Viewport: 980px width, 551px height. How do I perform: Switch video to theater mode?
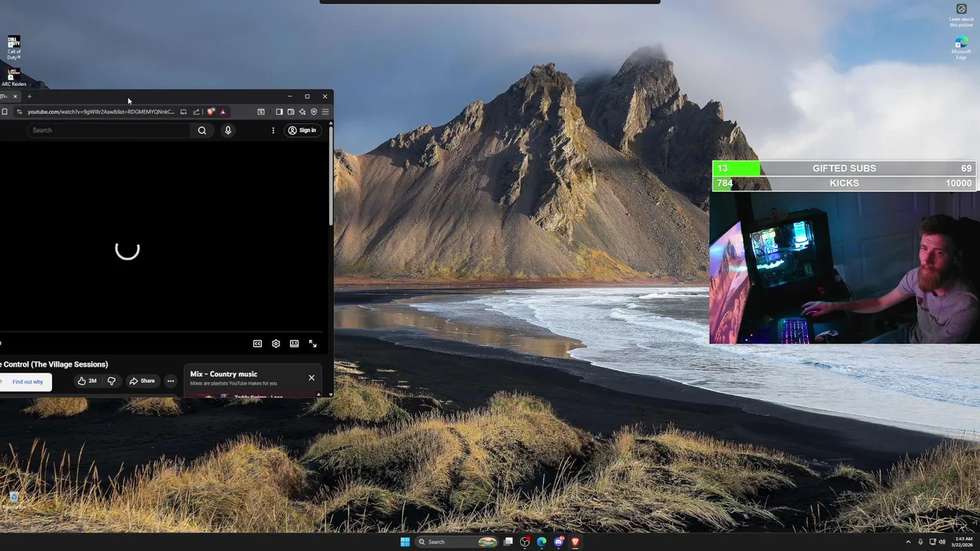[294, 344]
